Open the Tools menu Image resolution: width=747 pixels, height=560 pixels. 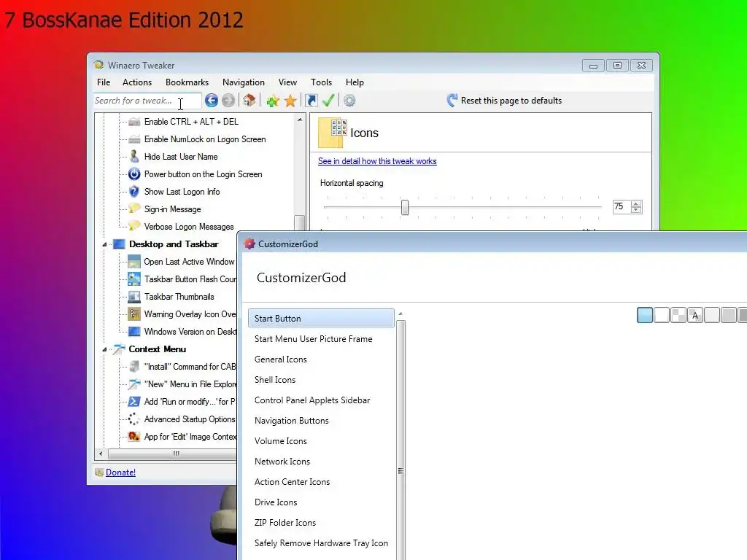(x=321, y=82)
